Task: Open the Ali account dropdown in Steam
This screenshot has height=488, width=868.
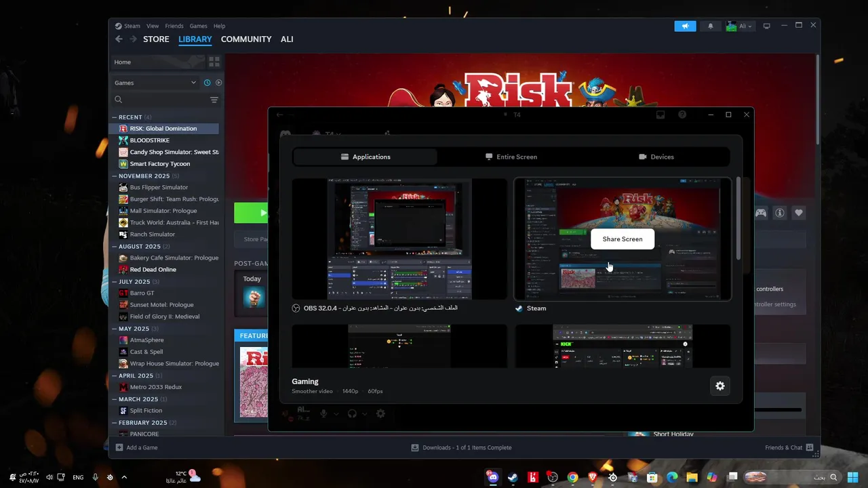Action: (x=740, y=26)
